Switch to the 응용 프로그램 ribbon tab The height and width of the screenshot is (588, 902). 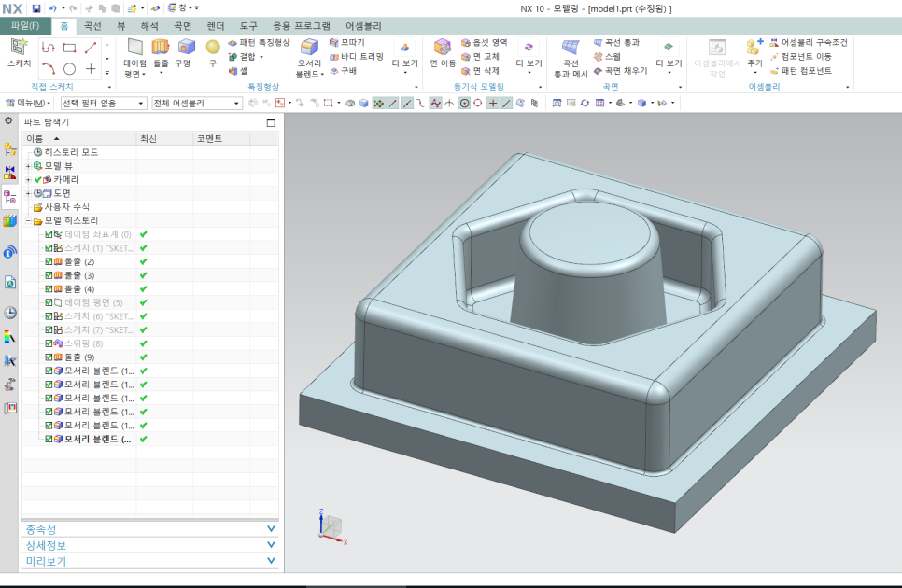tap(302, 26)
